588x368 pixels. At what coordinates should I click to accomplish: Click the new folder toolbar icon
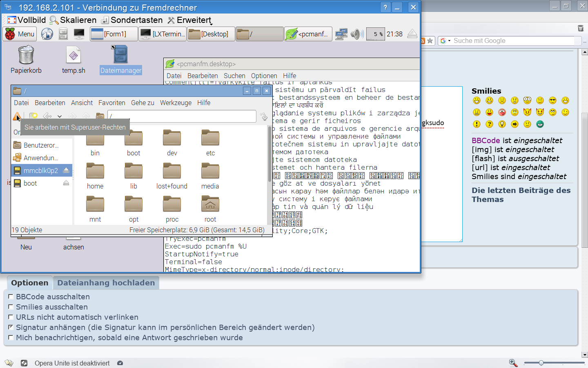[33, 117]
